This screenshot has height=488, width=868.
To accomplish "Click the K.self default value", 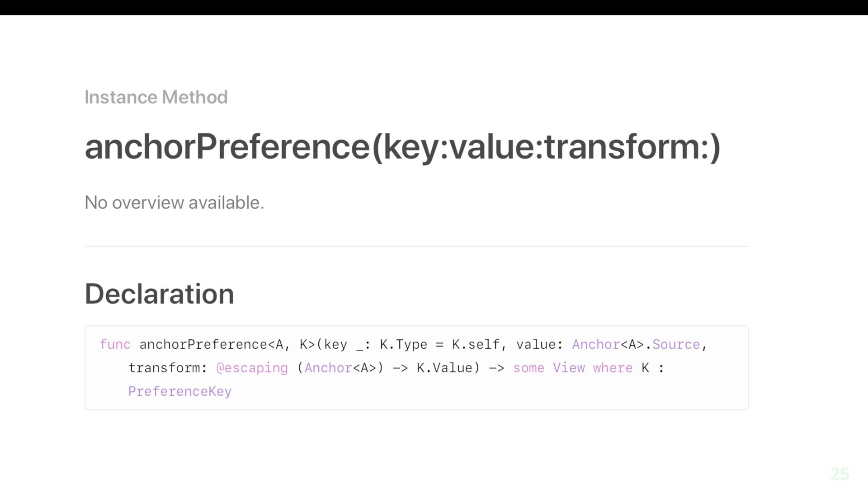I will [x=476, y=344].
